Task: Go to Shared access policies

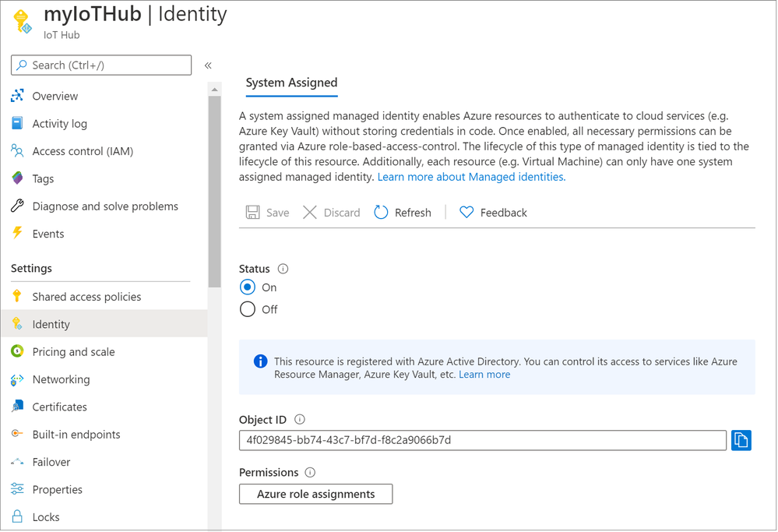Action: coord(86,297)
